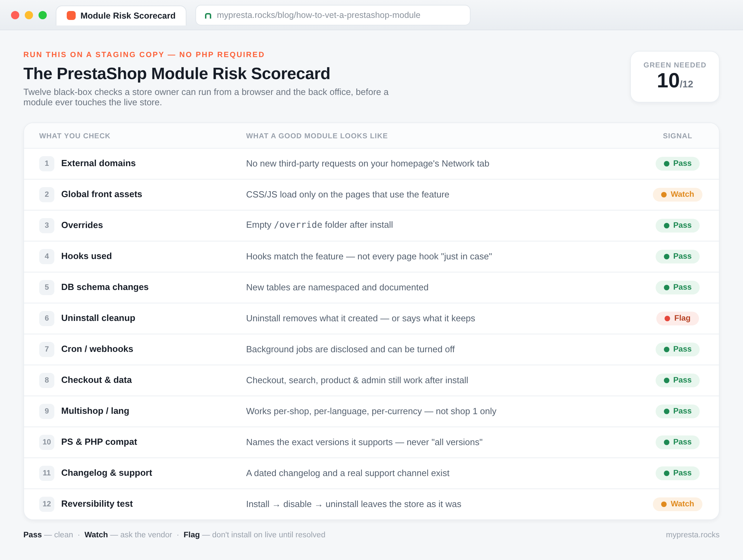Click the 'DB schema changes' row title

click(x=105, y=287)
